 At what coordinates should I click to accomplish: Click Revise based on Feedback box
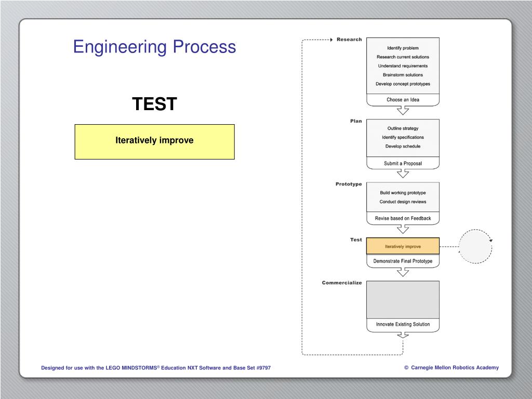click(x=403, y=218)
